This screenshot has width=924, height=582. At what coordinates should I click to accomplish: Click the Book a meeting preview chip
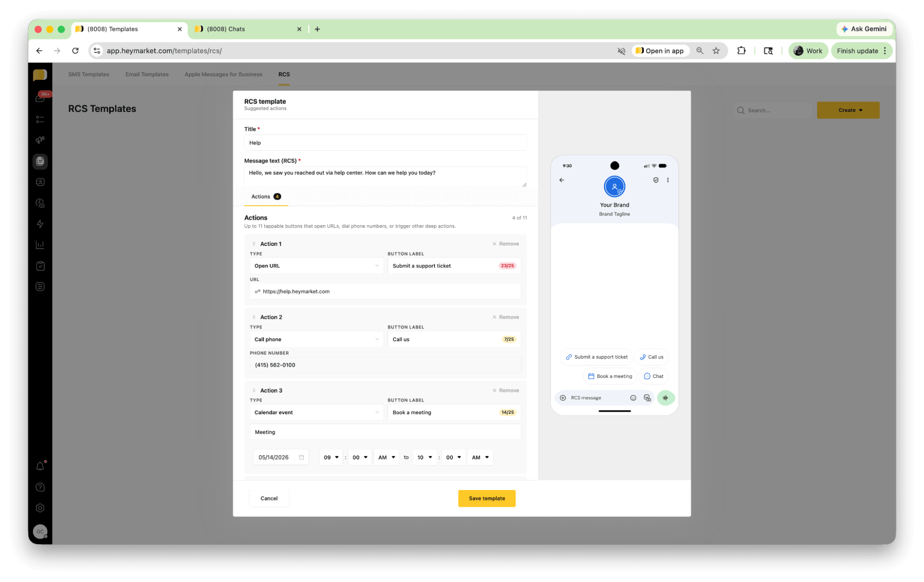(x=610, y=376)
